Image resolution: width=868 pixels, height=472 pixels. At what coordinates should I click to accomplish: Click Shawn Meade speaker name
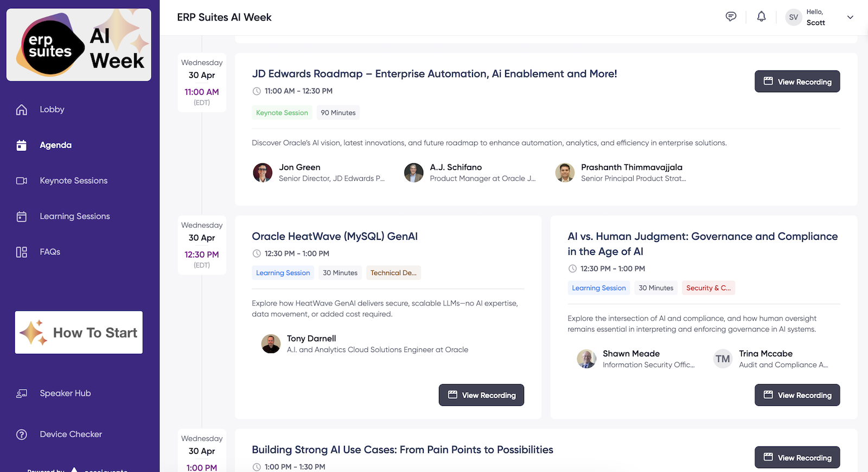tap(631, 354)
